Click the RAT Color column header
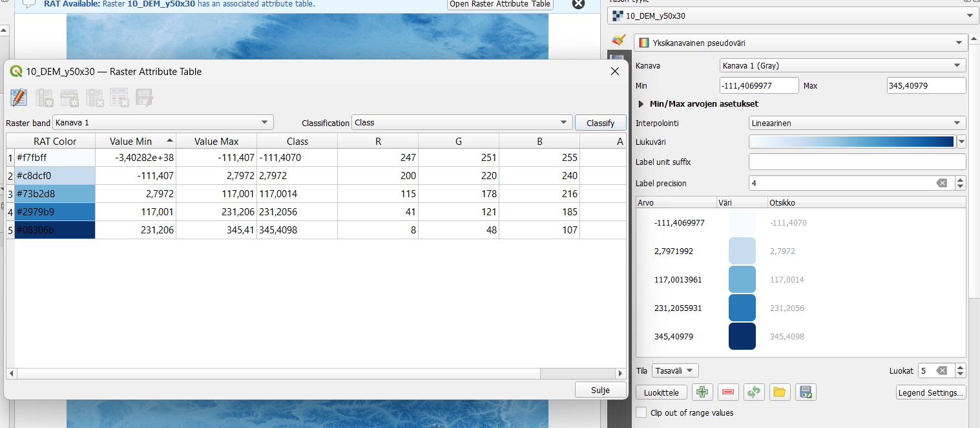980x428 pixels. click(x=55, y=141)
